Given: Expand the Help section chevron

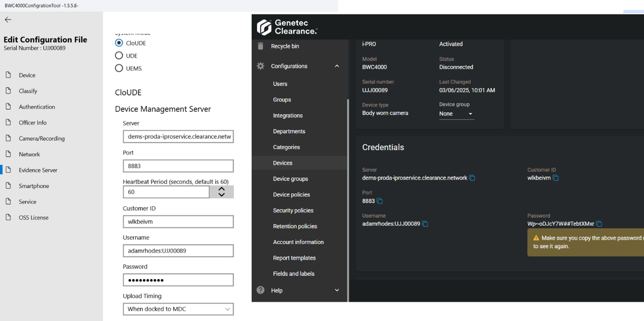Looking at the screenshot, I should [337, 290].
